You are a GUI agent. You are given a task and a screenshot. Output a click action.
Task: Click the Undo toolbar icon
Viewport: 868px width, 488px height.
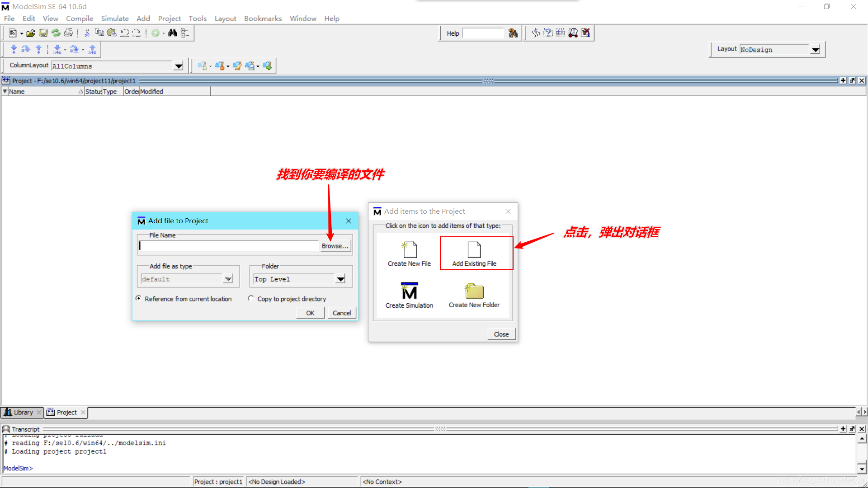click(124, 33)
